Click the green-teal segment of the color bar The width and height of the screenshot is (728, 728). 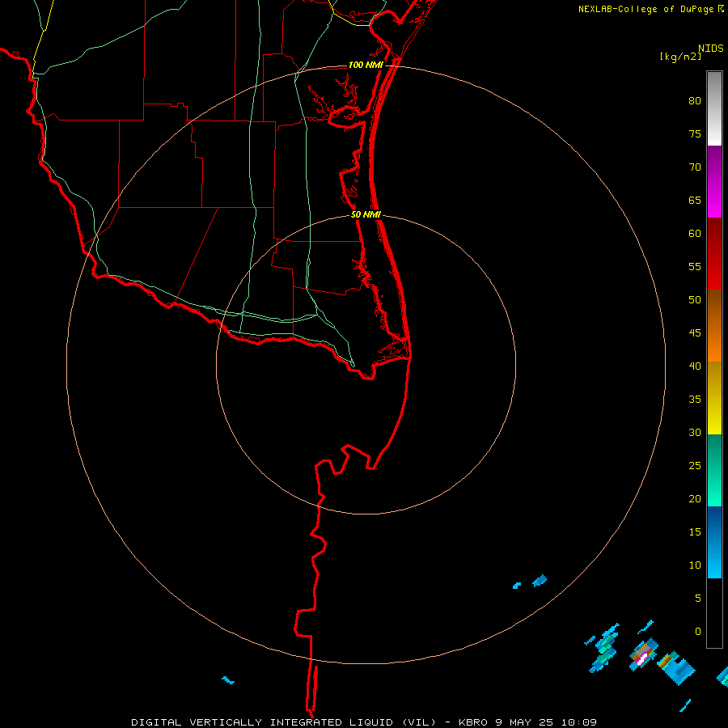(714, 470)
